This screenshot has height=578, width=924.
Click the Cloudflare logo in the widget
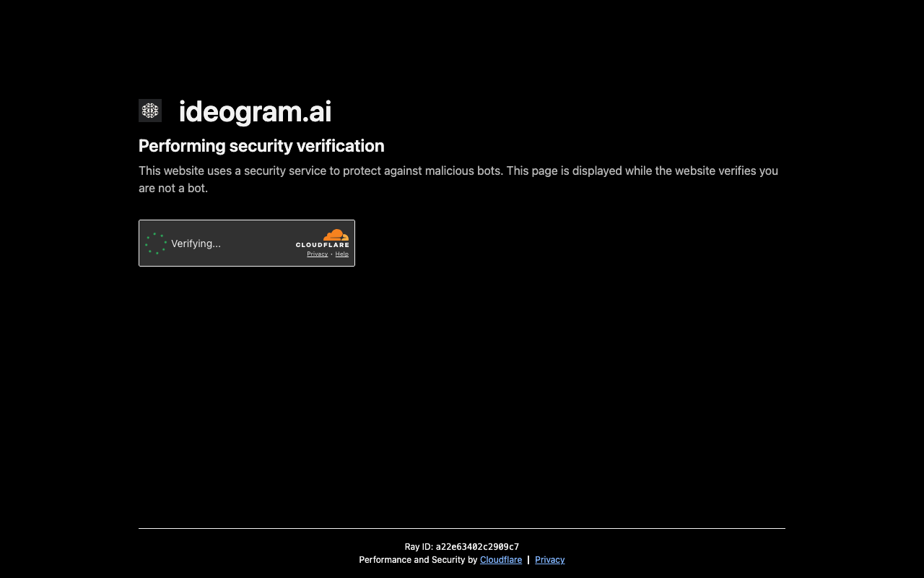click(322, 238)
